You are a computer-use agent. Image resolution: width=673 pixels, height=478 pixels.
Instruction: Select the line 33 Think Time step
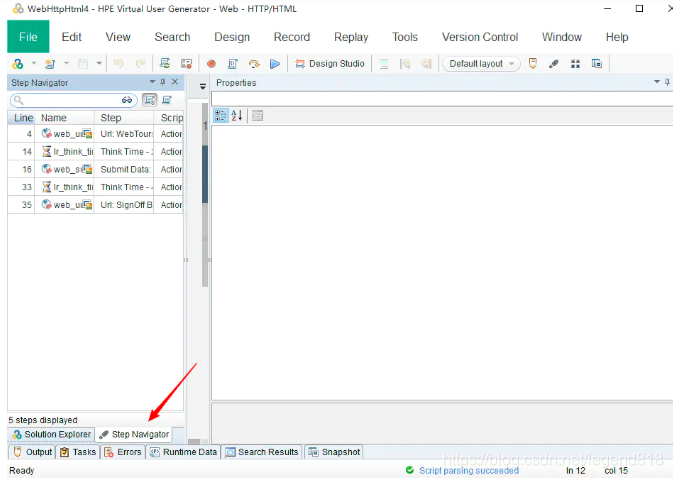click(x=96, y=187)
